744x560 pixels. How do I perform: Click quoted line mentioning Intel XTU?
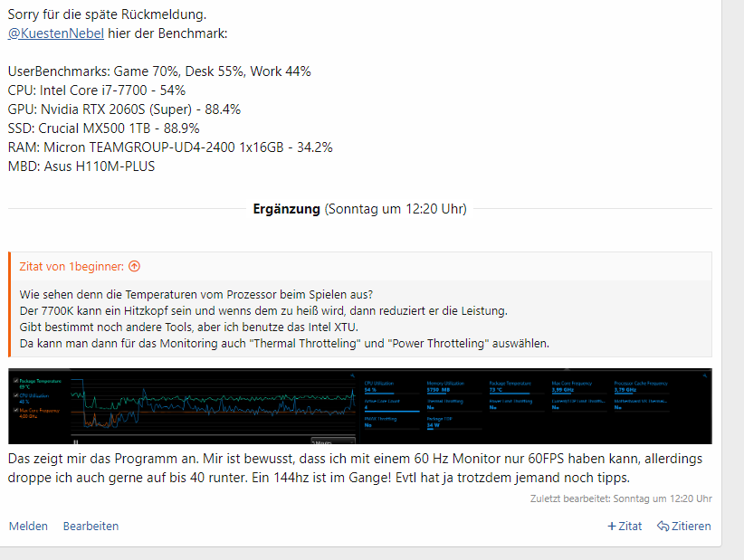coord(189,327)
